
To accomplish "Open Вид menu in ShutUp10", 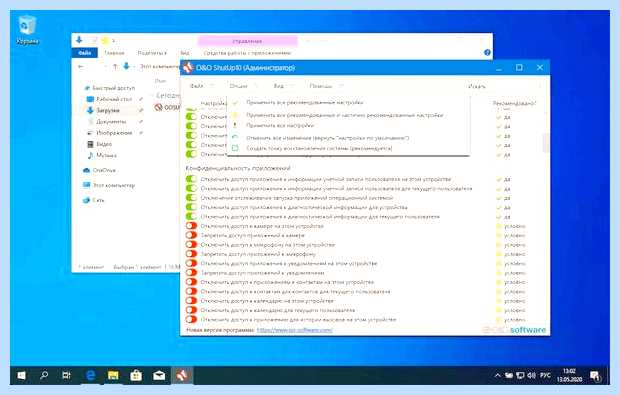I will [278, 86].
